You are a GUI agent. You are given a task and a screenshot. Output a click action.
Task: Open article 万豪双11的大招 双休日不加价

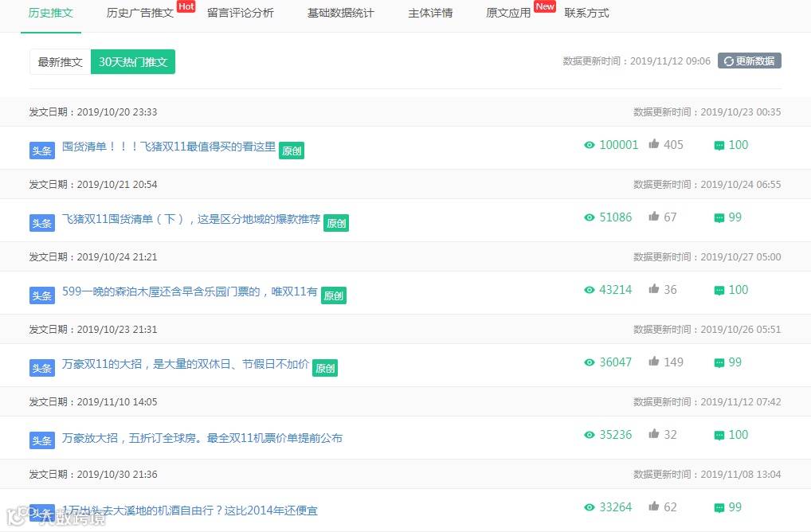[185, 364]
